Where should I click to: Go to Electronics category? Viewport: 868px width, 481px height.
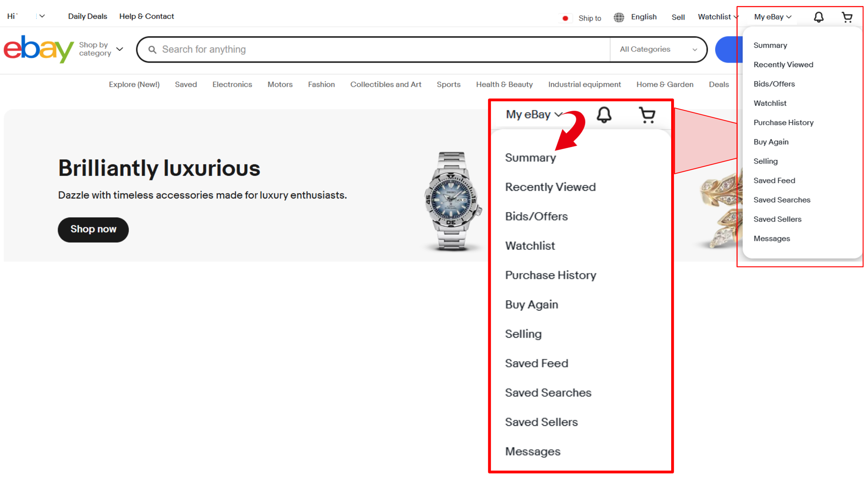click(232, 84)
